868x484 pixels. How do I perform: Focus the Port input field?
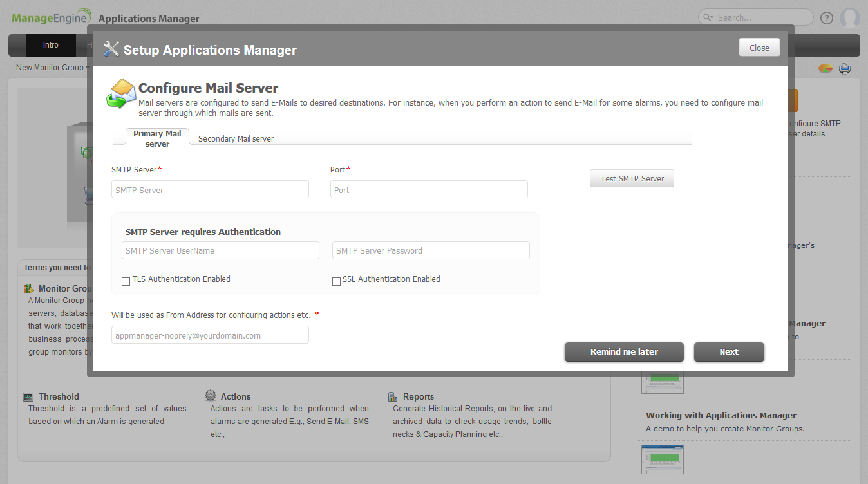(x=429, y=189)
